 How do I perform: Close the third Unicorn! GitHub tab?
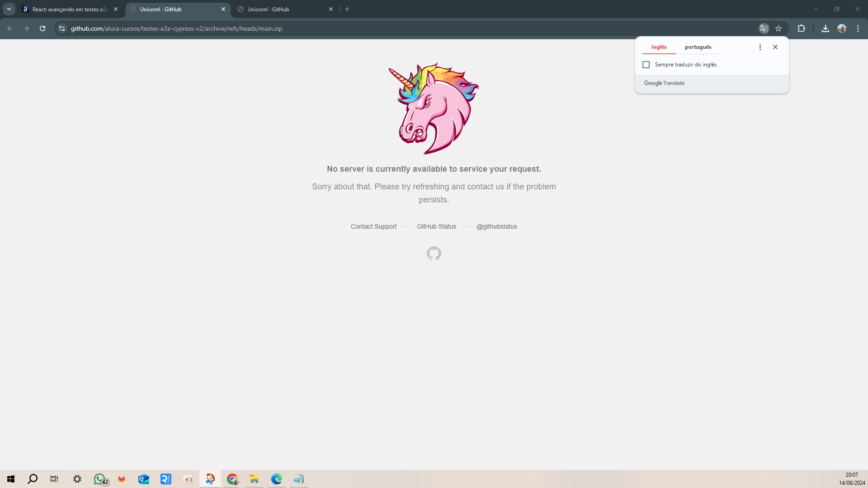pos(331,9)
